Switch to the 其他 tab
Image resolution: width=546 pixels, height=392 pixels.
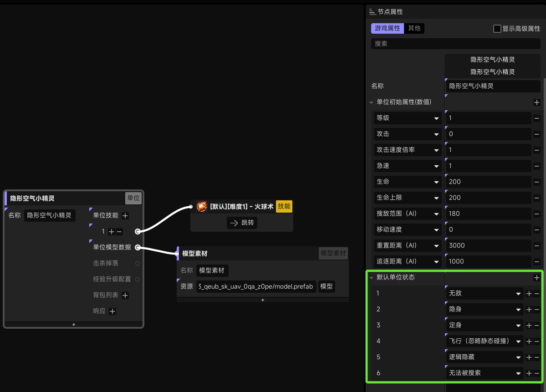(x=414, y=28)
